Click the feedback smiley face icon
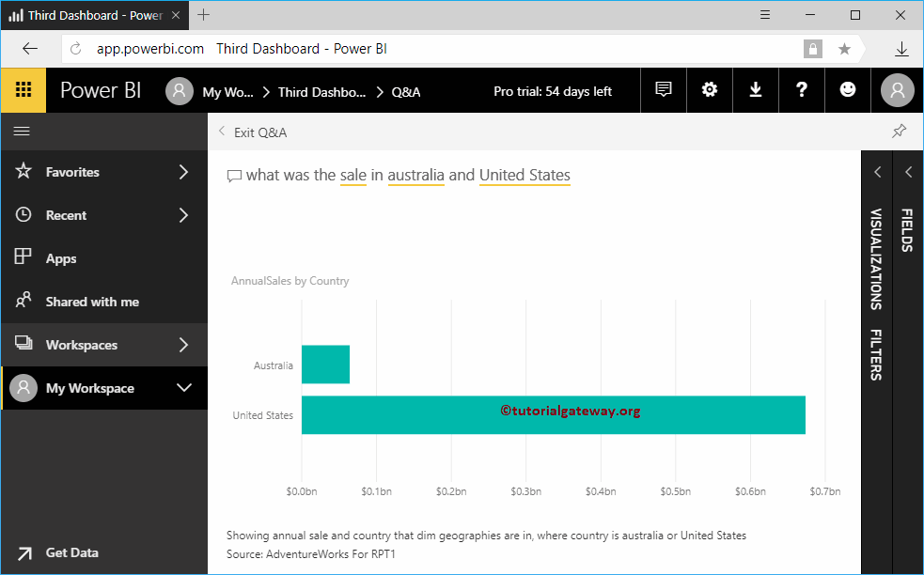This screenshot has width=924, height=575. tap(848, 90)
